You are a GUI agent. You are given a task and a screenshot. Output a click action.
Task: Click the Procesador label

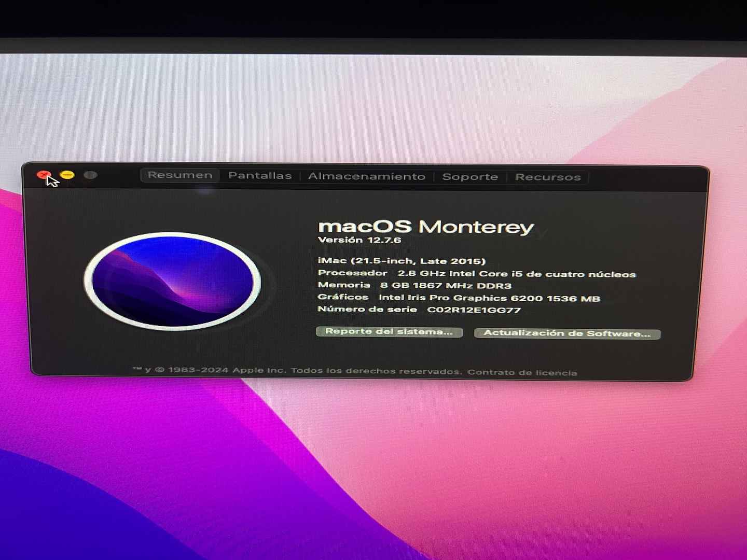(352, 273)
